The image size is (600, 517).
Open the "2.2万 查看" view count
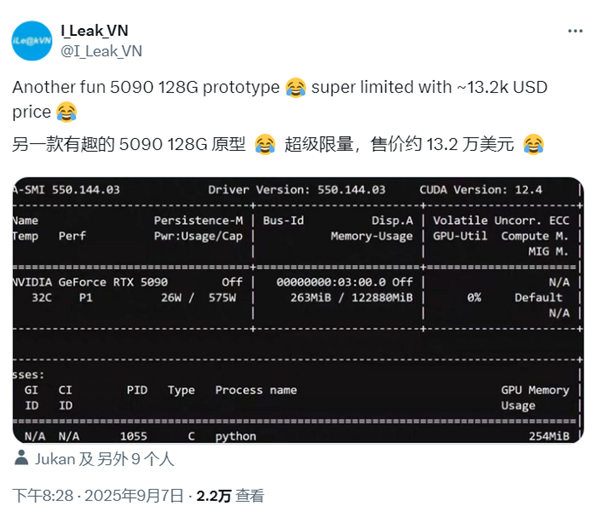tap(230, 495)
